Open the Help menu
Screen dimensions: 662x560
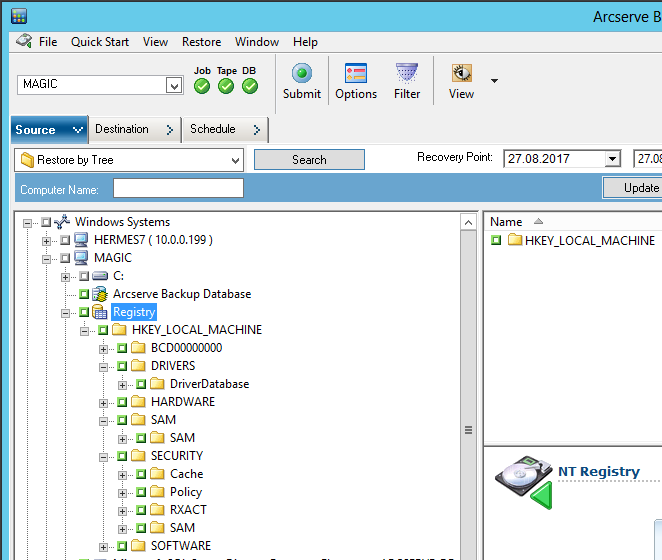coord(305,42)
